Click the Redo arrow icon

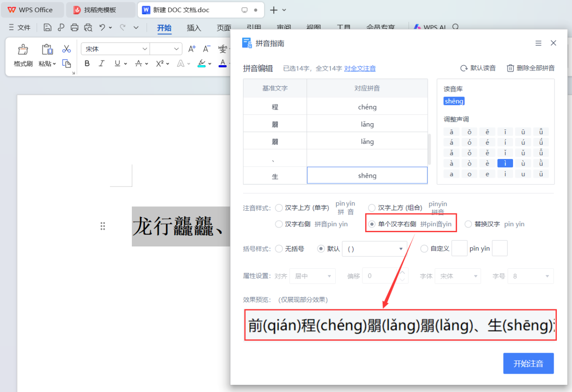click(122, 28)
